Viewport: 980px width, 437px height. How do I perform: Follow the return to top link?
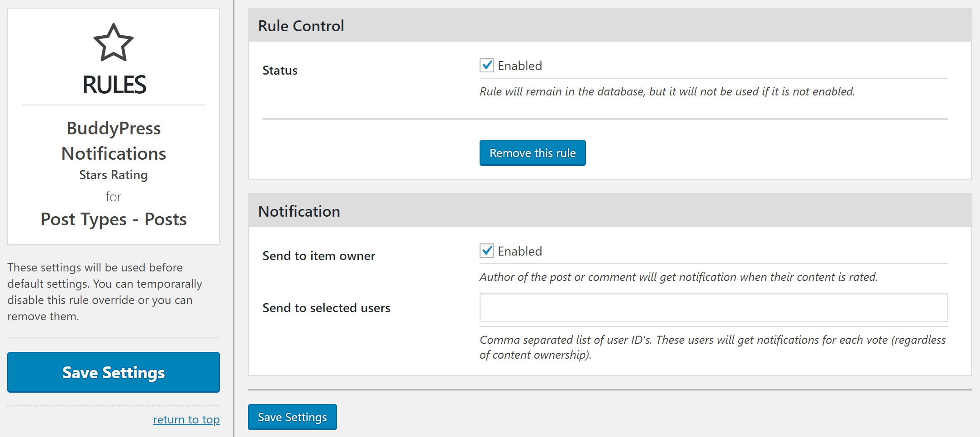pos(186,419)
